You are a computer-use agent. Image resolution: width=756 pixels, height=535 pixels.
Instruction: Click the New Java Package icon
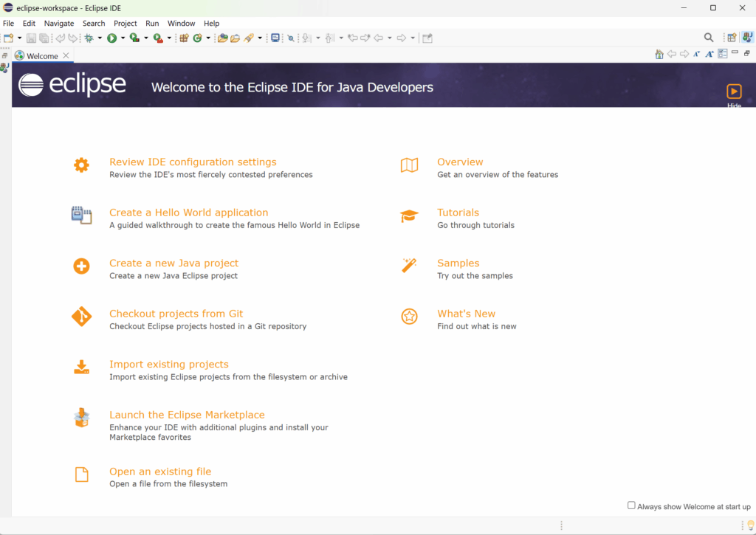[184, 38]
